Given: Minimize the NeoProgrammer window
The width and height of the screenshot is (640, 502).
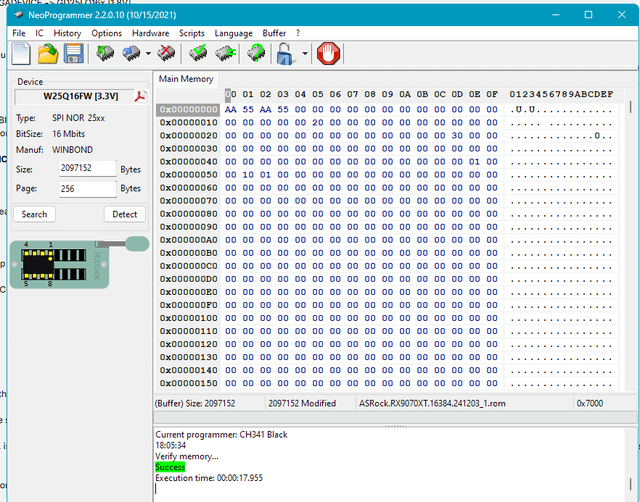Looking at the screenshot, I should click(x=556, y=15).
